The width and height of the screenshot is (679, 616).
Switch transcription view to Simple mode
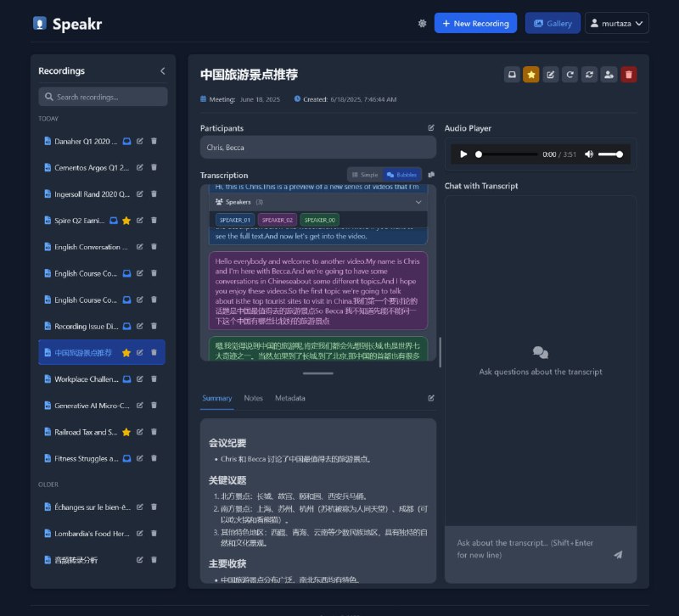pos(365,174)
